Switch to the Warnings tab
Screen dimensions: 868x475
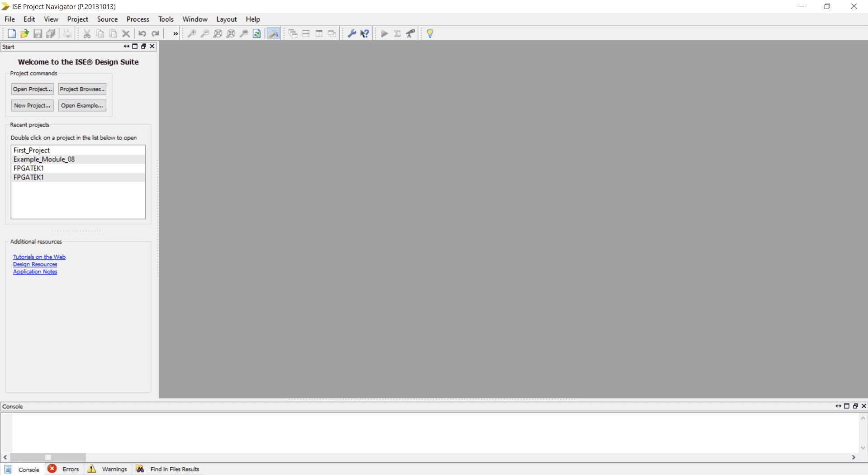pos(114,469)
